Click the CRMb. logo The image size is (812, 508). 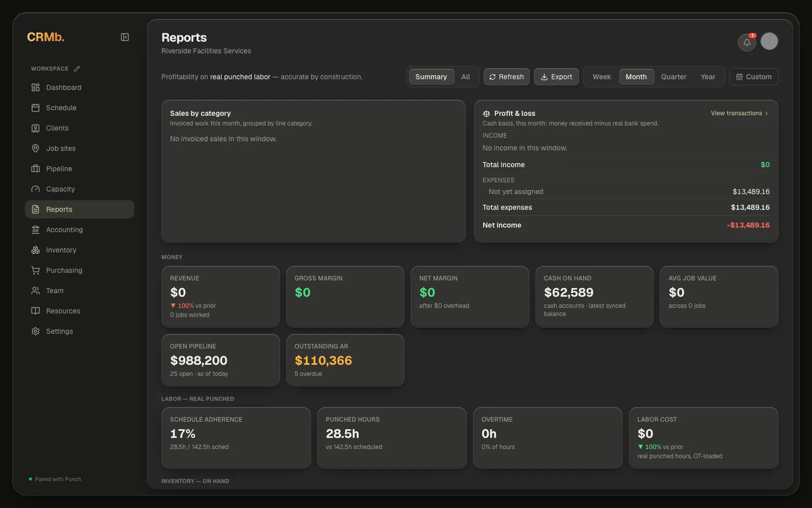click(x=46, y=37)
